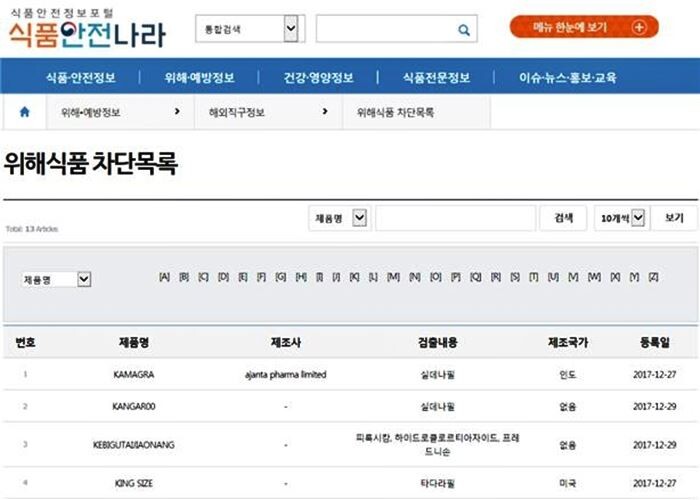The image size is (700, 500).
Task: Open the 제품명 dropdown in alphabet filter
Action: pos(84,279)
